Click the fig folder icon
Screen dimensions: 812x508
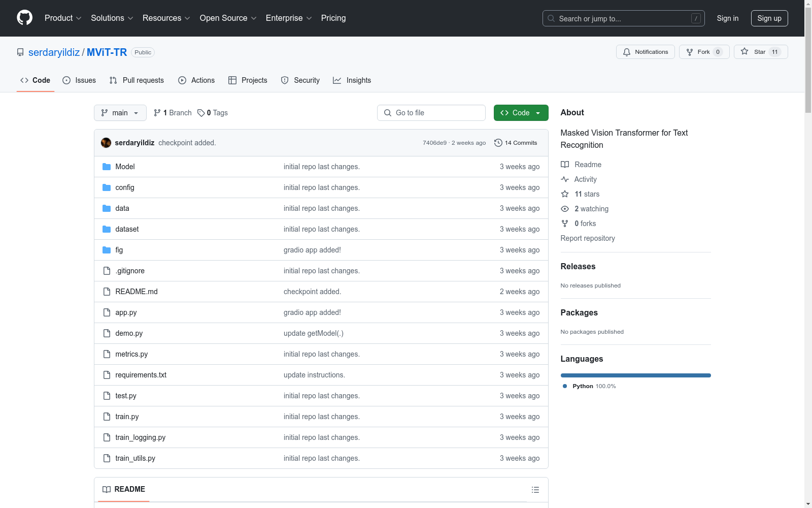pyautogui.click(x=107, y=250)
